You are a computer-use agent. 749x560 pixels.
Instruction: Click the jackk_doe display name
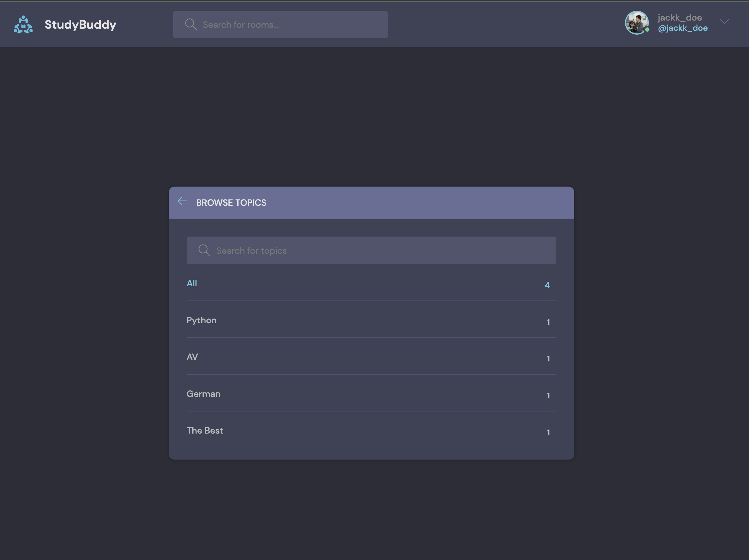[679, 18]
